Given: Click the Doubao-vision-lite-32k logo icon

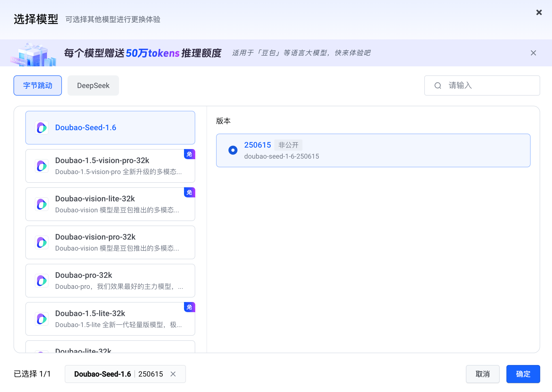Looking at the screenshot, I should point(42,204).
